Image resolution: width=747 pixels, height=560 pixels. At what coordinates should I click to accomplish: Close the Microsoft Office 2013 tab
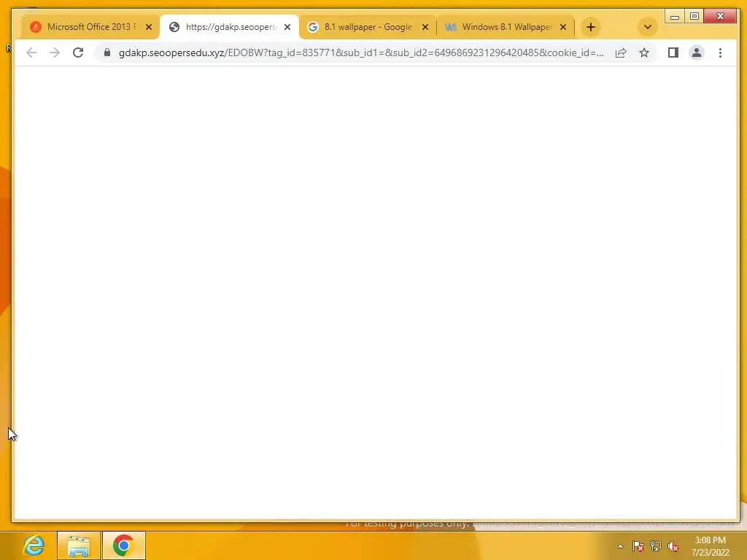coord(149,27)
